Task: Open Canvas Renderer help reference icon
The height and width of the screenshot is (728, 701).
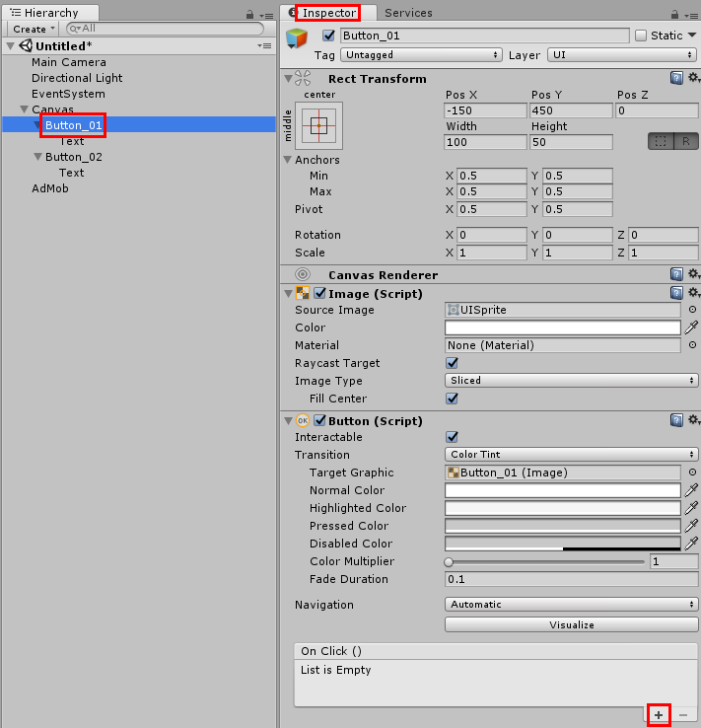Action: click(676, 274)
